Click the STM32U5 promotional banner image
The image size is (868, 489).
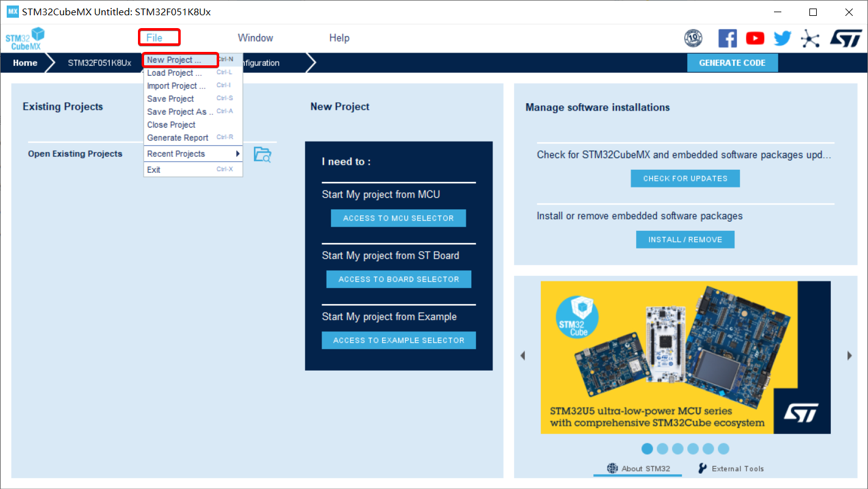click(x=685, y=357)
